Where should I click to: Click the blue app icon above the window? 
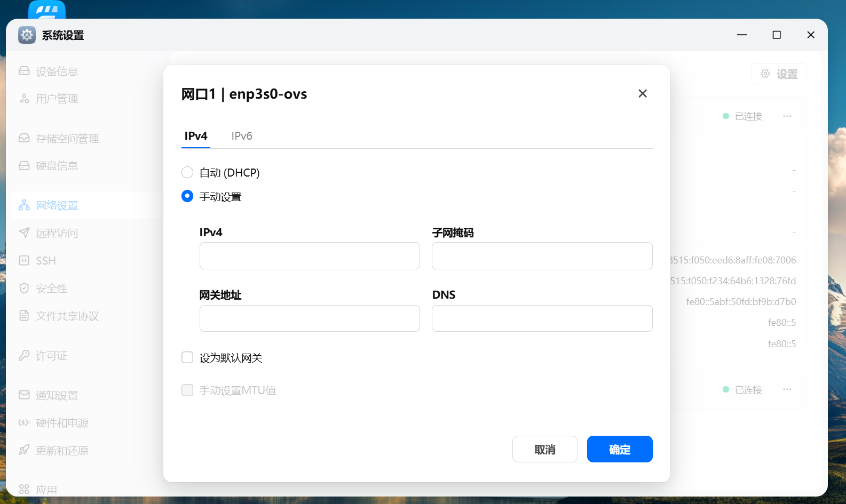(x=47, y=10)
